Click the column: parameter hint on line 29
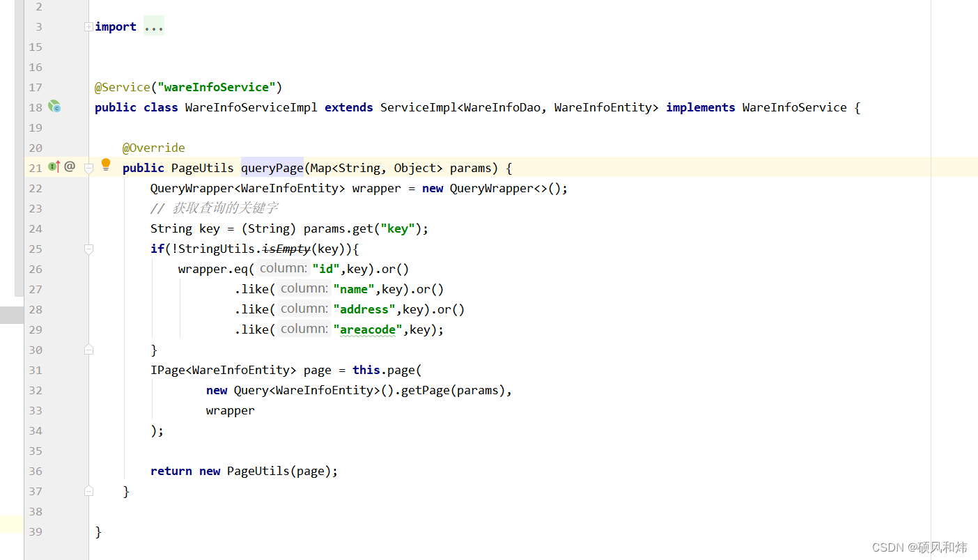 tap(304, 329)
